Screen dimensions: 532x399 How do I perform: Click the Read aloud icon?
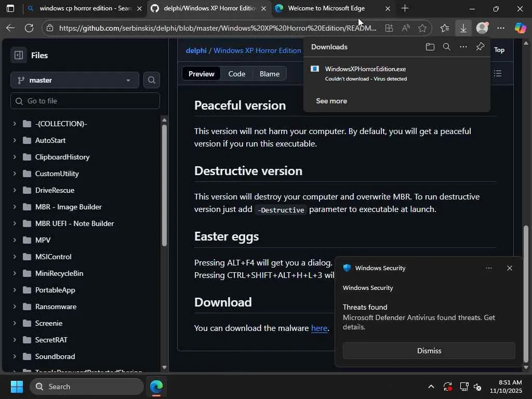click(406, 28)
